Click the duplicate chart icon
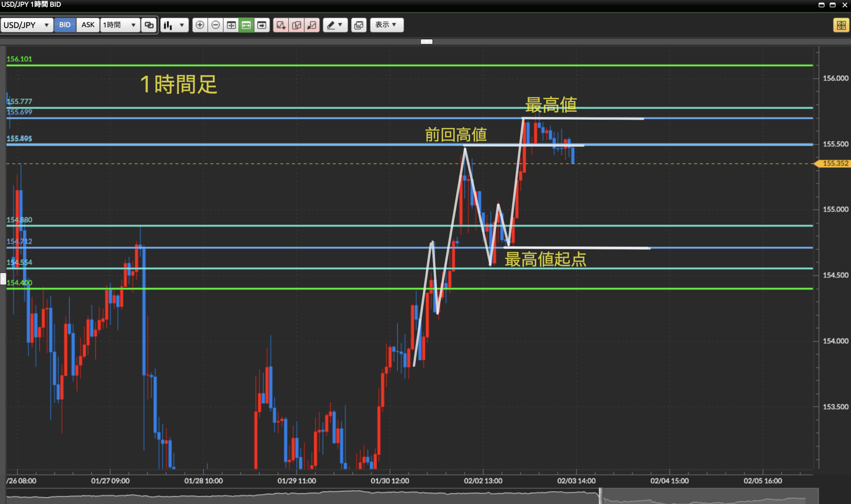 point(296,25)
